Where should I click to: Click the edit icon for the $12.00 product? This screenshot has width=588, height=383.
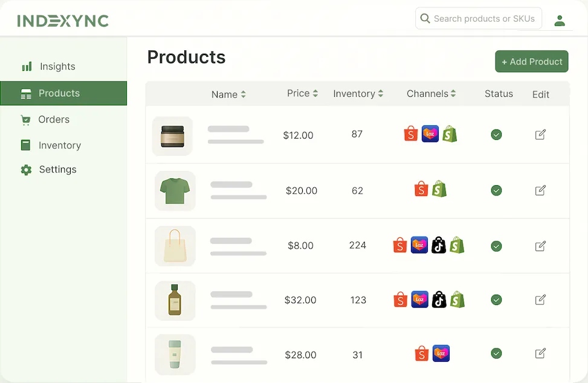(540, 134)
